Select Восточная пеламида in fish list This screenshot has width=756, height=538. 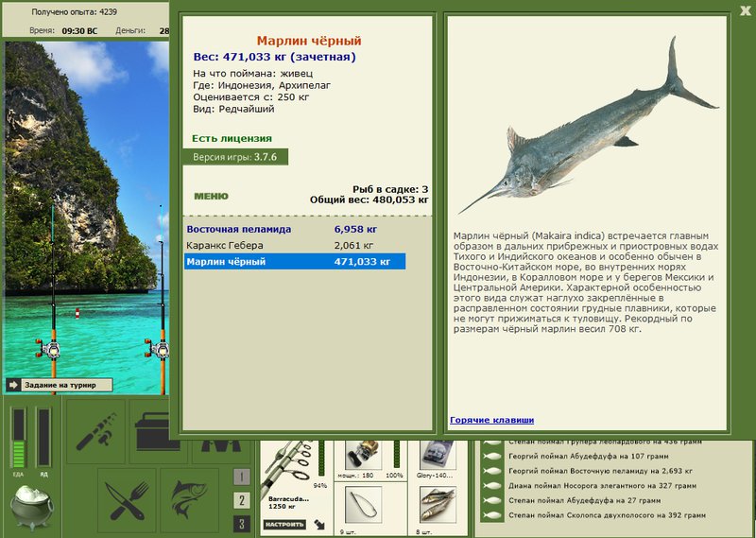295,229
